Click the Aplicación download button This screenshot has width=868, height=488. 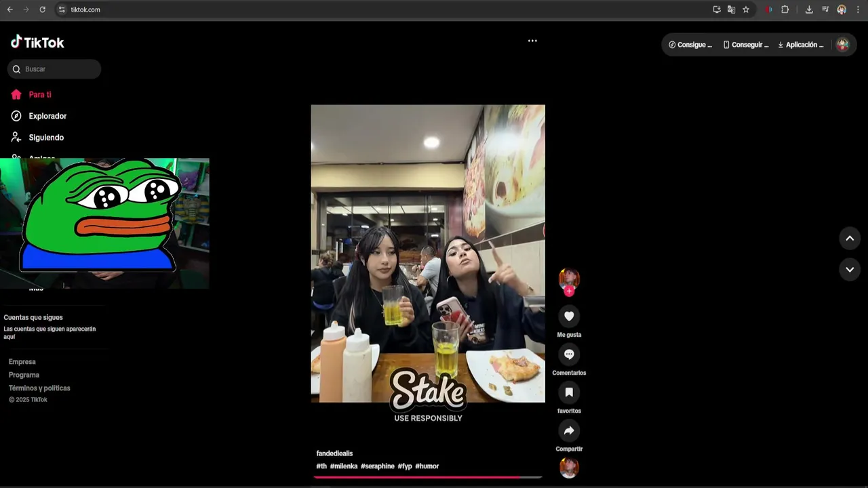pos(801,45)
